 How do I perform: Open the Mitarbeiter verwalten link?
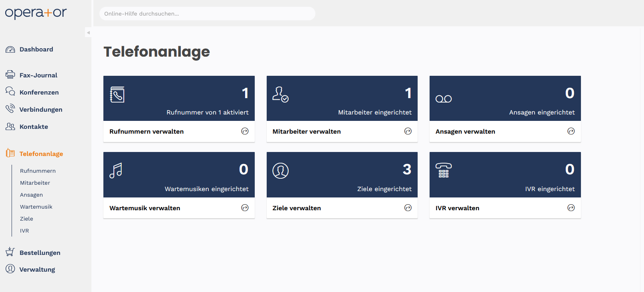(x=306, y=132)
